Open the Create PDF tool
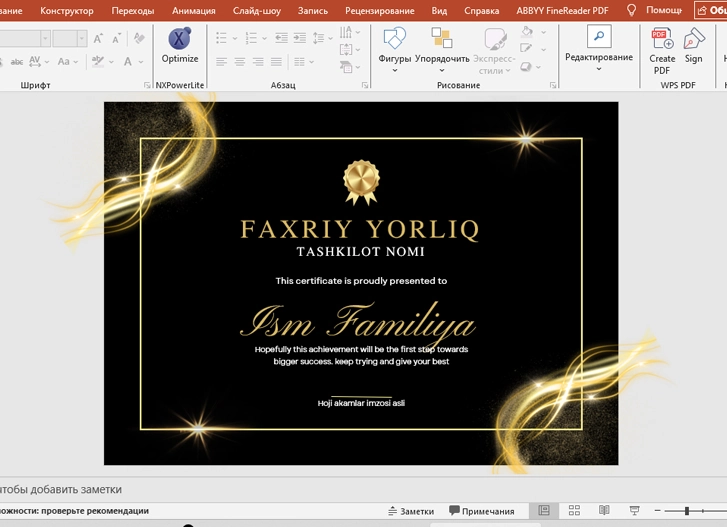 tap(662, 50)
